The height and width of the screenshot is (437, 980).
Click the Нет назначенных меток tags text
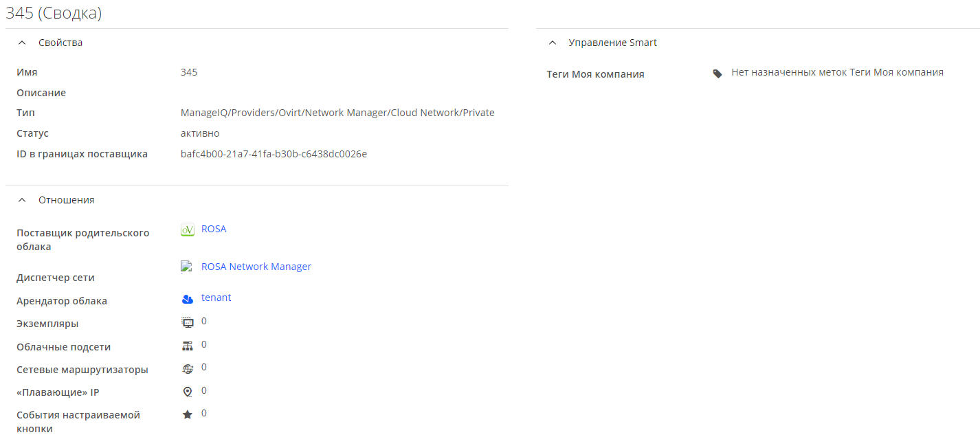click(x=837, y=72)
